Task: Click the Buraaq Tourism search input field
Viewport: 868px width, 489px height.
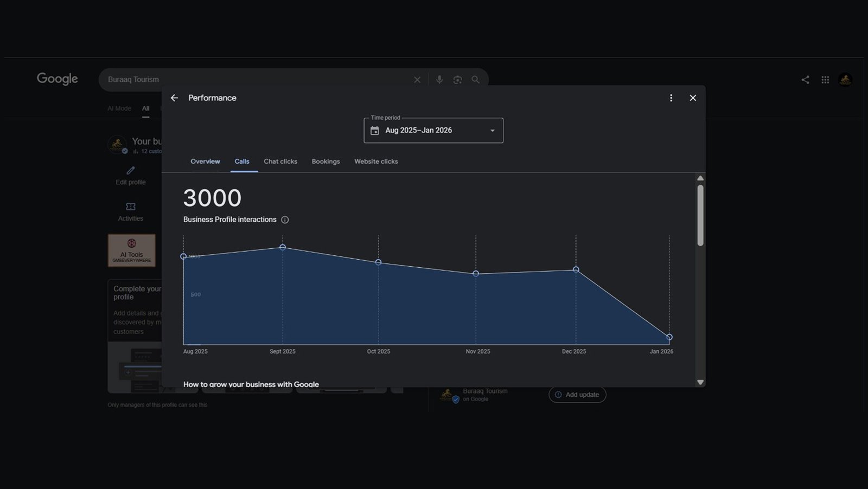Action: [x=255, y=80]
